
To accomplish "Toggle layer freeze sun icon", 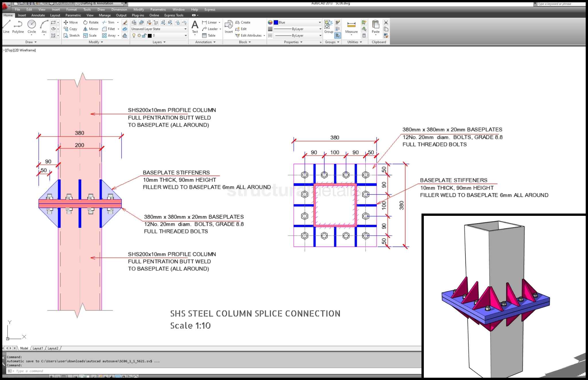I will (139, 35).
